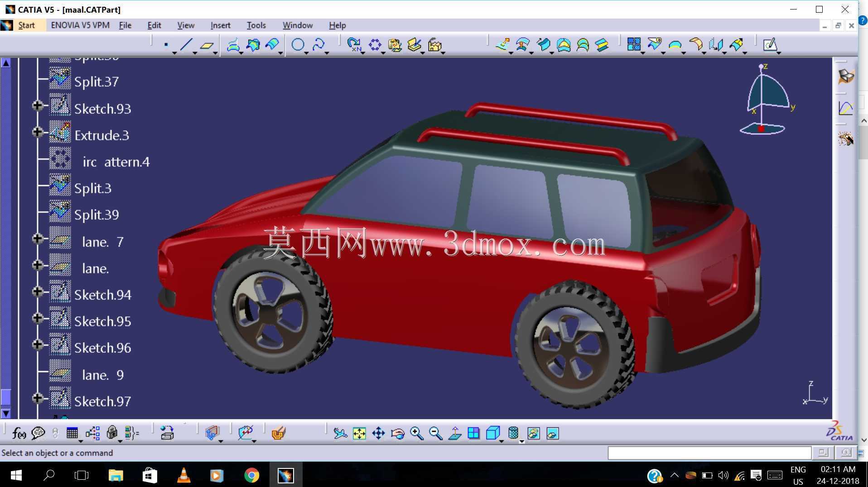This screenshot has height=487, width=868.
Task: Click Fit All In view icon
Action: tap(359, 433)
